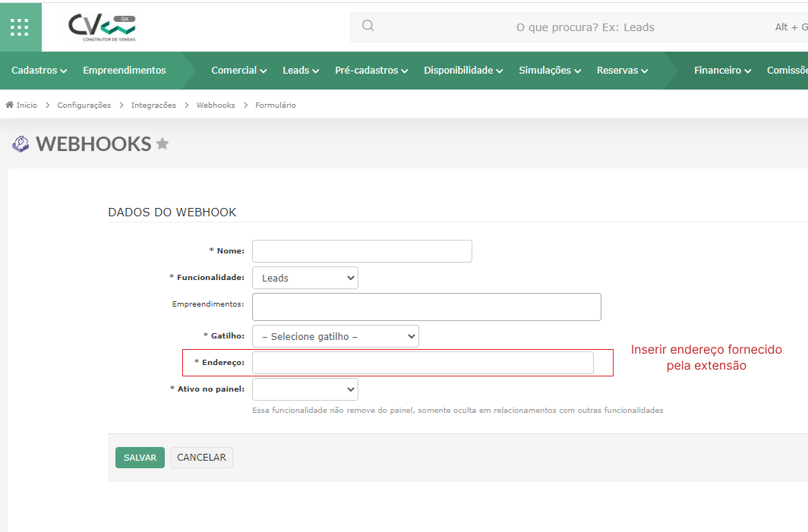Click the Início breadcrumb link
This screenshot has width=808, height=532.
pyautogui.click(x=27, y=105)
